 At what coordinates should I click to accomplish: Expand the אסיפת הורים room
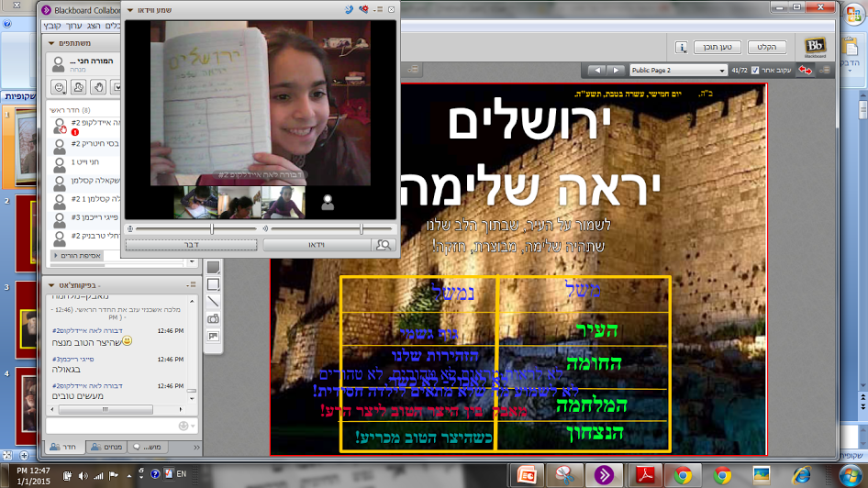tap(55, 256)
